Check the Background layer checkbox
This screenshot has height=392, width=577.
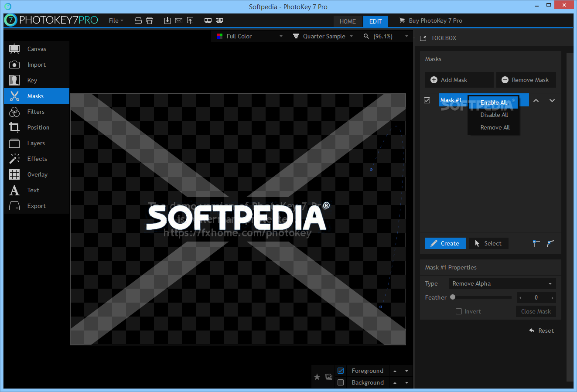341,382
